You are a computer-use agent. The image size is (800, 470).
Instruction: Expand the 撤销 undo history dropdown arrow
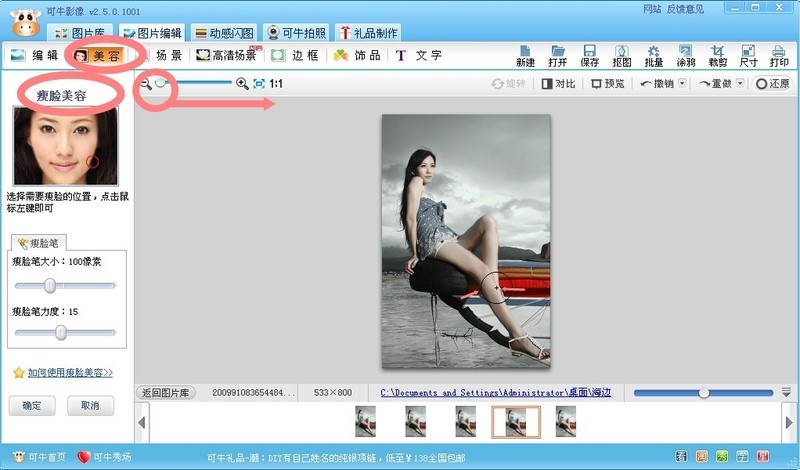click(x=682, y=83)
